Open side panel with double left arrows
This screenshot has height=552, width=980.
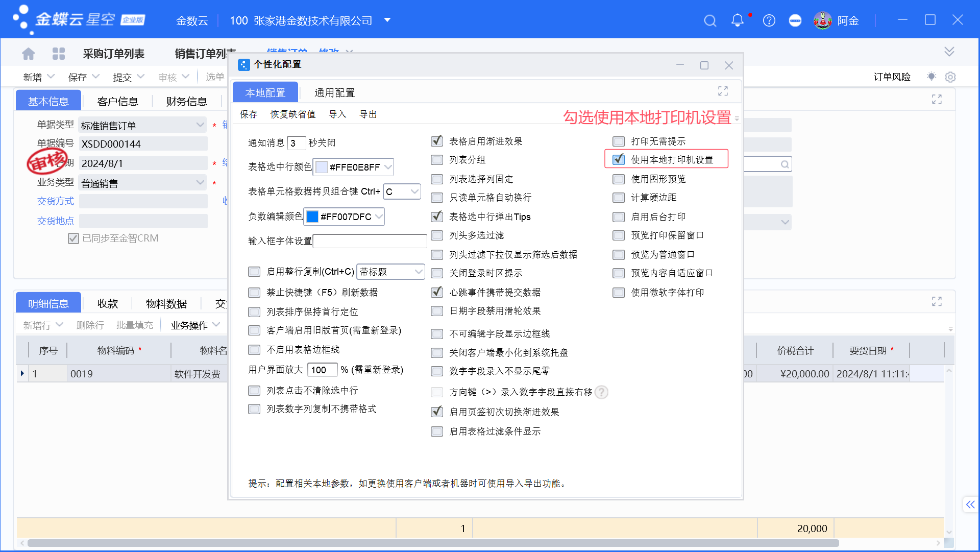(x=970, y=505)
